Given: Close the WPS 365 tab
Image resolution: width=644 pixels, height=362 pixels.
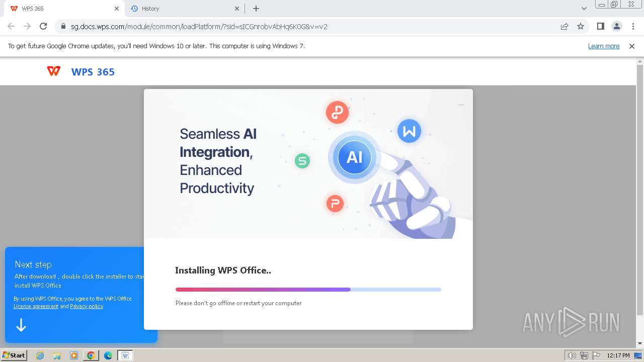Looking at the screenshot, I should click(x=117, y=9).
